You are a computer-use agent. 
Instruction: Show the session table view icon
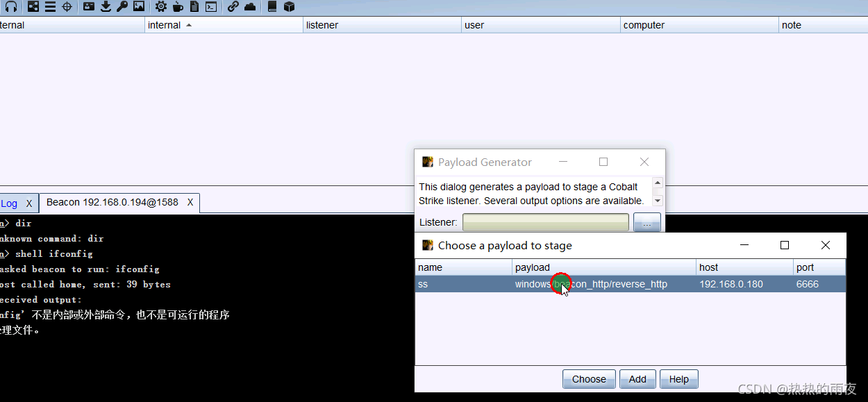click(x=50, y=7)
